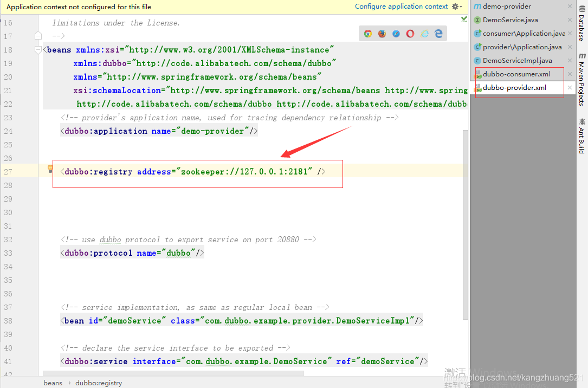The image size is (588, 388).
Task: Click the inspection checkmark status icon
Action: click(x=464, y=19)
